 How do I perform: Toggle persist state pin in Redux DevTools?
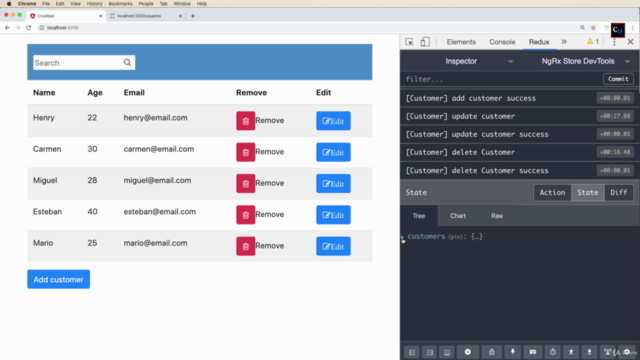pyautogui.click(x=513, y=352)
